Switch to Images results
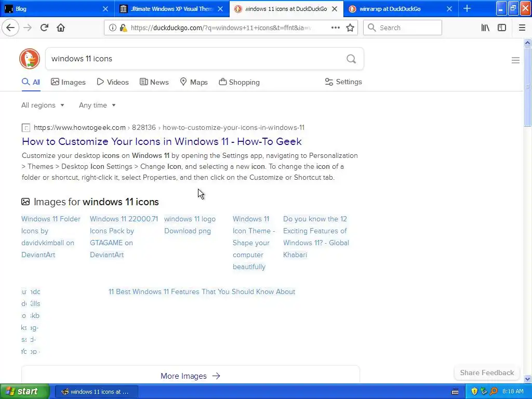 pyautogui.click(x=68, y=82)
